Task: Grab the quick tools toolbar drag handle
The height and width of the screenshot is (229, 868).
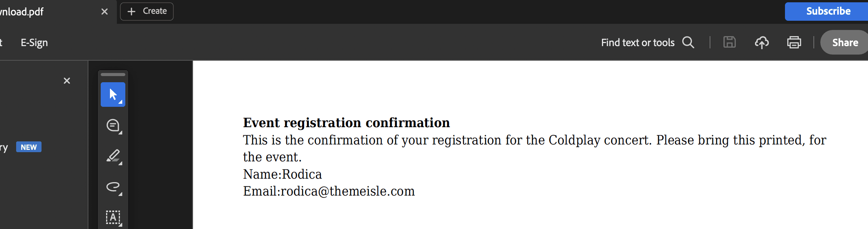Action: 113,75
